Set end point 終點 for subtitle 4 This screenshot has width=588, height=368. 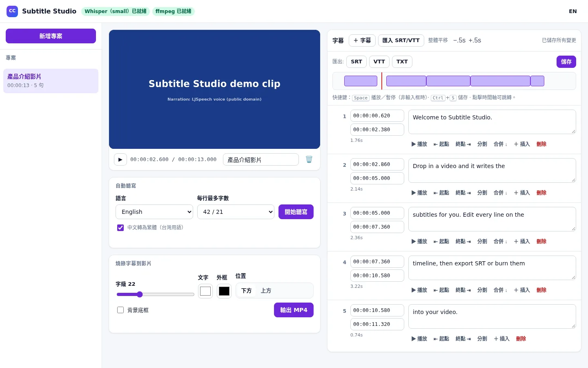(x=463, y=290)
